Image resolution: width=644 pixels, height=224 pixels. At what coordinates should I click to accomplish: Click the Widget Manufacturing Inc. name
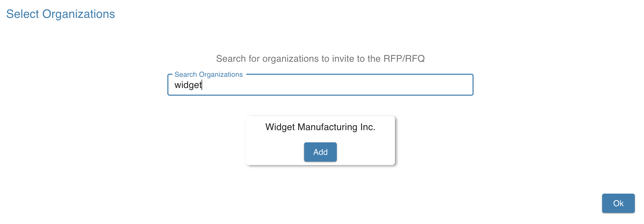click(x=320, y=127)
